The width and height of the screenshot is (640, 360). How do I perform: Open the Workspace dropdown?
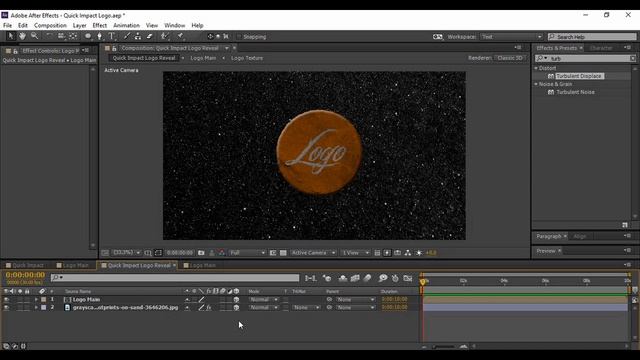(512, 37)
